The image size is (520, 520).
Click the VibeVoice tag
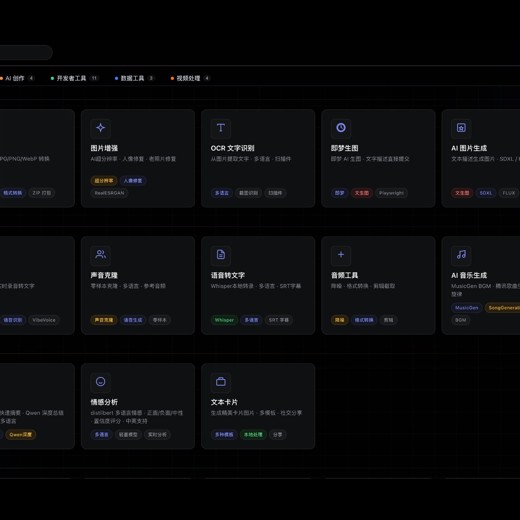coord(44,320)
